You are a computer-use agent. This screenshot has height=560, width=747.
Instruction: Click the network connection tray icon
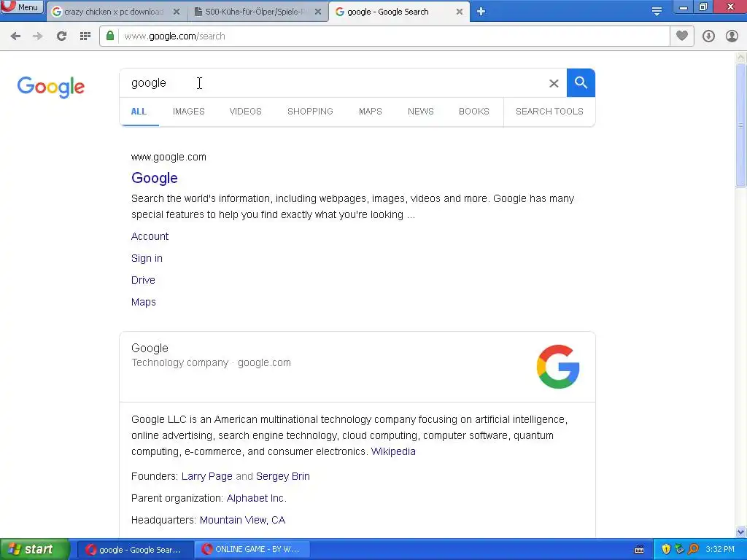(x=679, y=550)
